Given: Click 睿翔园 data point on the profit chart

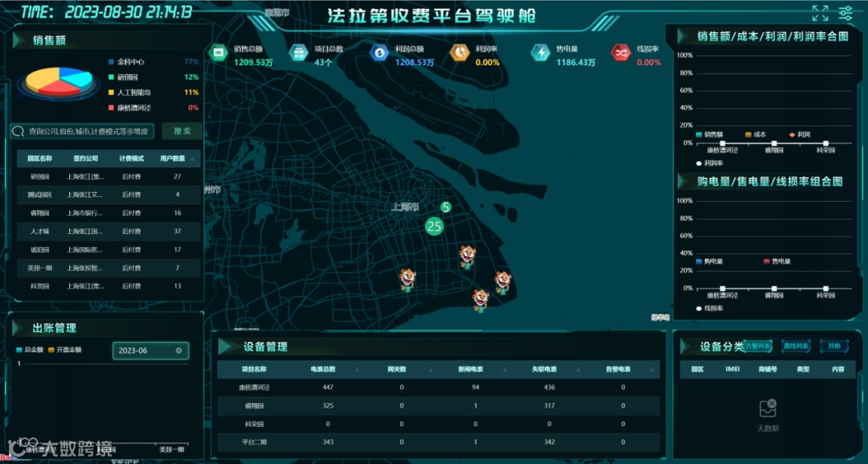Looking at the screenshot, I should (774, 143).
